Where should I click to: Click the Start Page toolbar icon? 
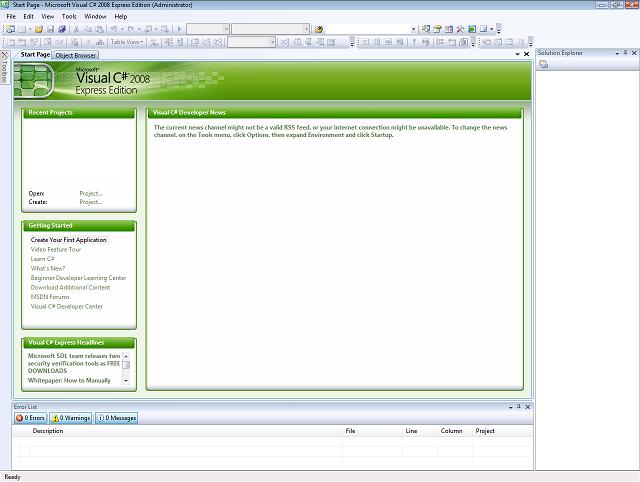click(x=472, y=29)
